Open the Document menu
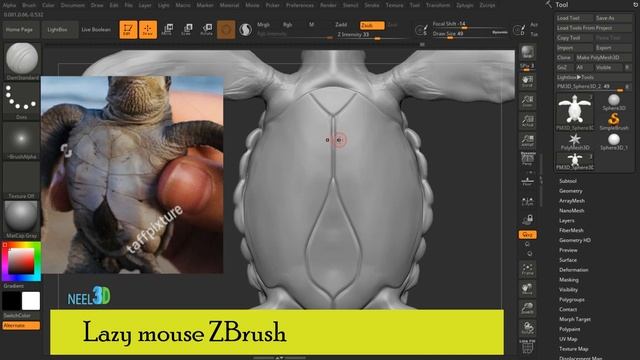Viewport: 640px width, 360px height. coord(73,5)
